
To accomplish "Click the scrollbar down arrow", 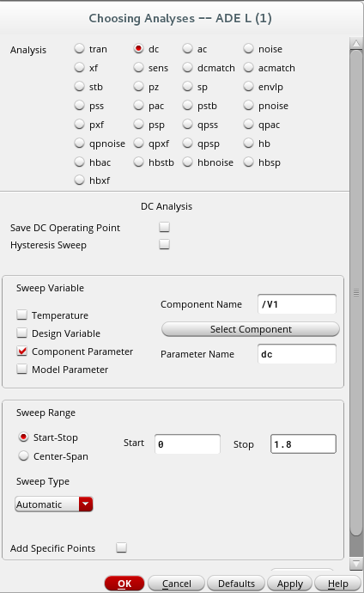I will click(355, 565).
